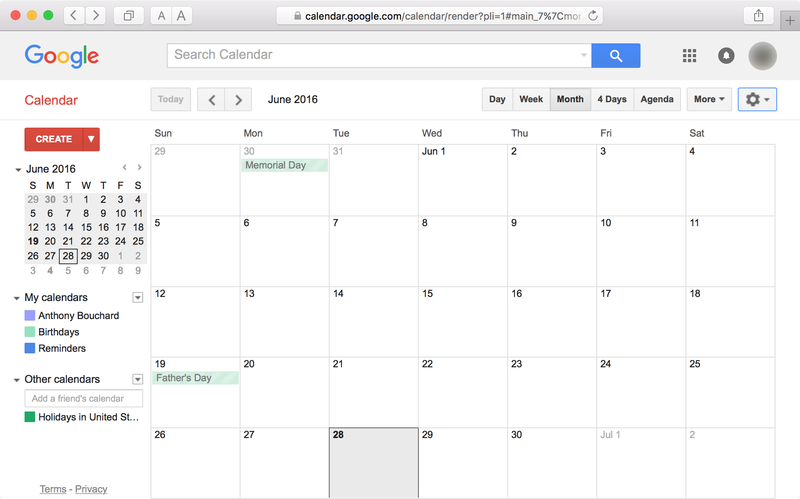
Task: Previous month arrow in mini calendar
Action: [x=124, y=167]
